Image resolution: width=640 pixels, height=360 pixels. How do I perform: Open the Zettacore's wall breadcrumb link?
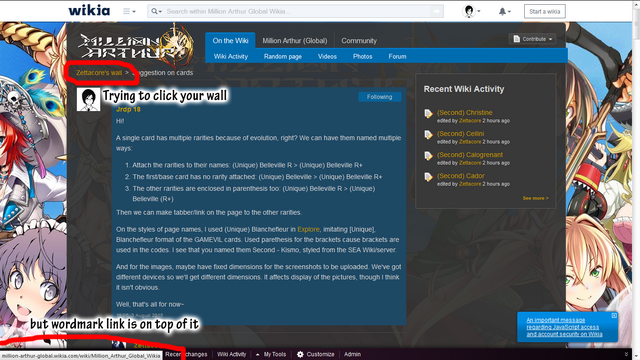coord(99,73)
